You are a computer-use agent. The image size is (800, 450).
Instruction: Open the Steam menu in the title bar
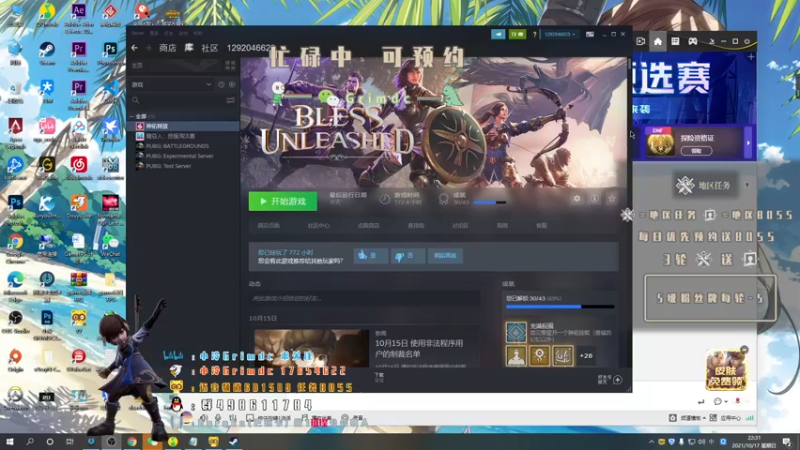tap(138, 33)
